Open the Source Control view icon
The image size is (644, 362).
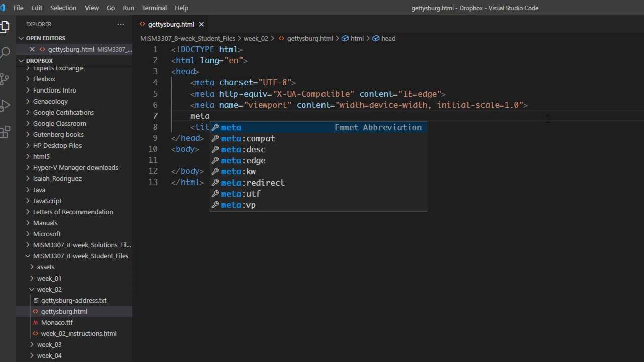pos(5,79)
